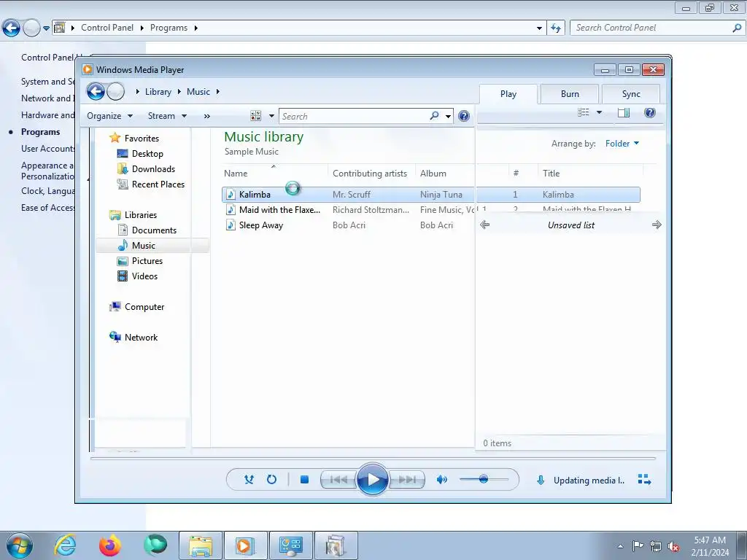Viewport: 747px width, 560px height.
Task: Click the View options icon
Action: click(x=256, y=116)
